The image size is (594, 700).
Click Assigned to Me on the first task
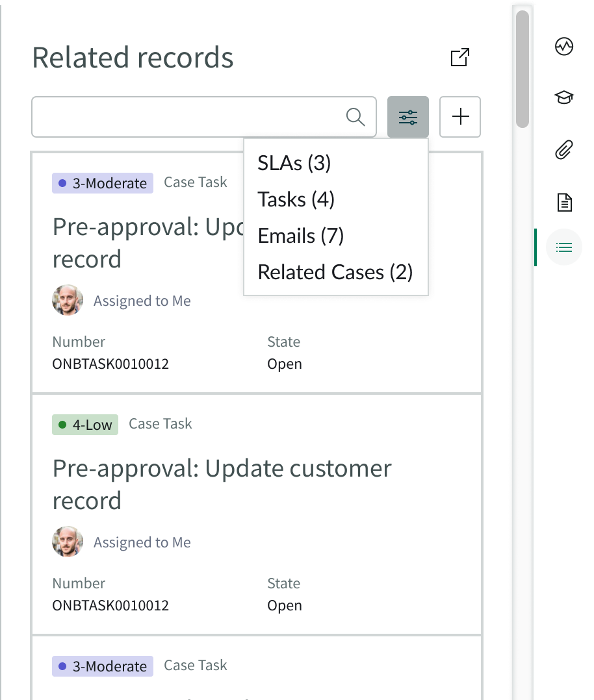tap(142, 301)
